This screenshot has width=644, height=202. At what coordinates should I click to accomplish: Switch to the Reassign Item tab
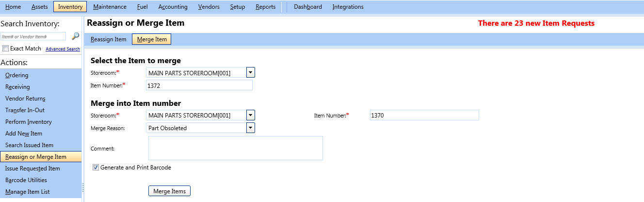click(x=108, y=39)
